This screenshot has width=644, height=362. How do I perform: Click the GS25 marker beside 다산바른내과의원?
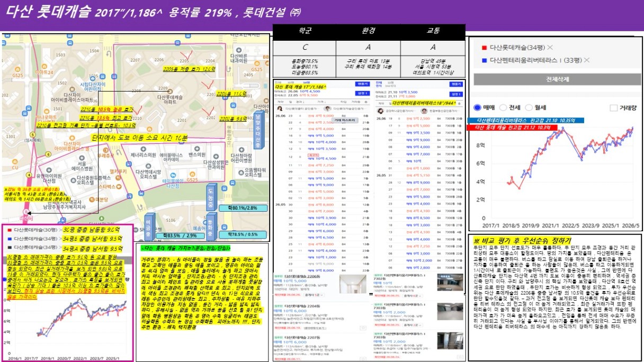pyautogui.click(x=257, y=65)
